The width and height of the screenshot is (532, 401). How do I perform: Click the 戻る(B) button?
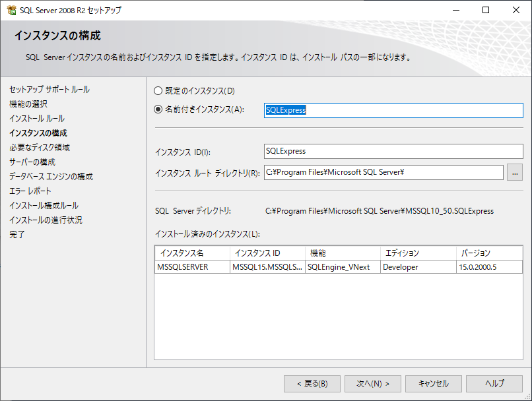[x=312, y=384]
